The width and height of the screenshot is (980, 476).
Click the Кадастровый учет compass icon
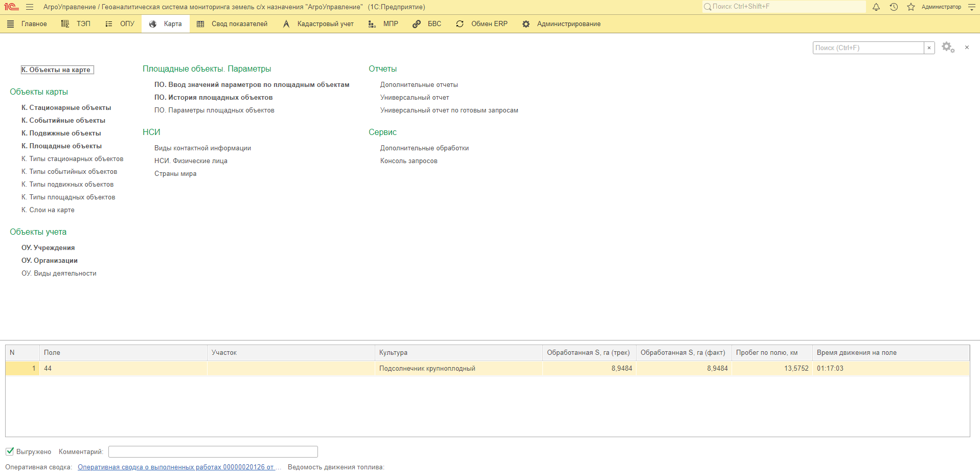pos(286,24)
